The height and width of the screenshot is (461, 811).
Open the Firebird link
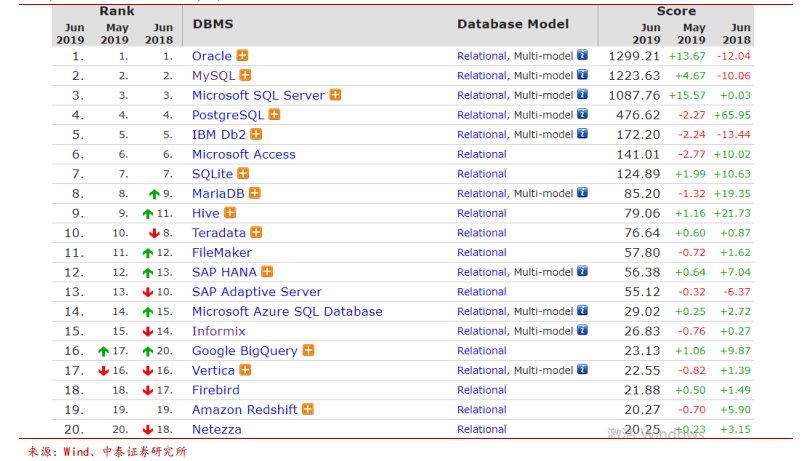coord(216,390)
